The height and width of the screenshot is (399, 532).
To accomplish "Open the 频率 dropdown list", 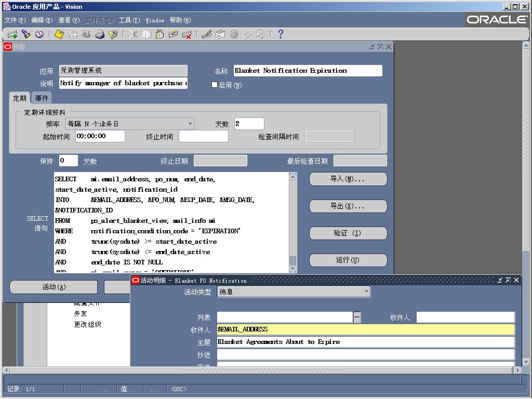I will [x=191, y=124].
